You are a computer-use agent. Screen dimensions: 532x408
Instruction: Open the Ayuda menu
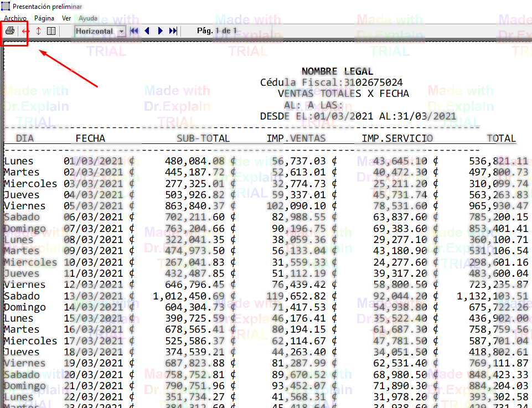tap(88, 18)
